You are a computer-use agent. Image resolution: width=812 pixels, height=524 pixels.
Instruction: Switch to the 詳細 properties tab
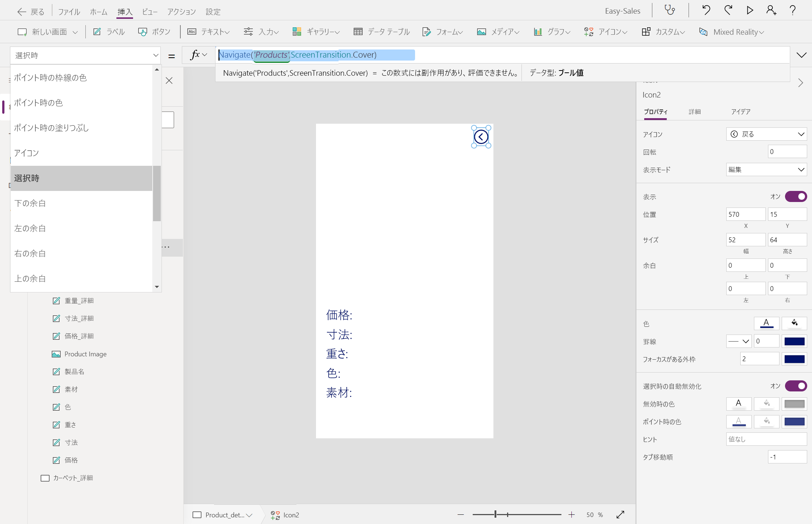click(694, 112)
